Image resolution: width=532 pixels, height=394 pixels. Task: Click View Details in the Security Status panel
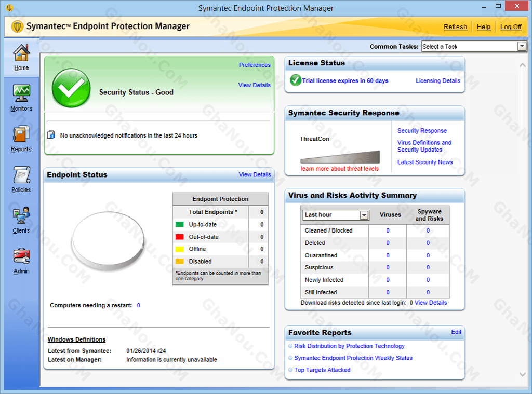coord(254,85)
